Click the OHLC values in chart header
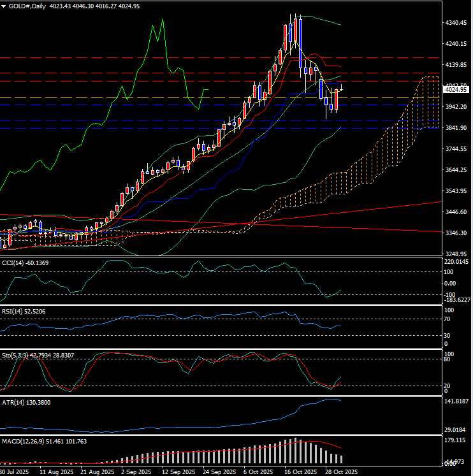 pyautogui.click(x=91, y=5)
